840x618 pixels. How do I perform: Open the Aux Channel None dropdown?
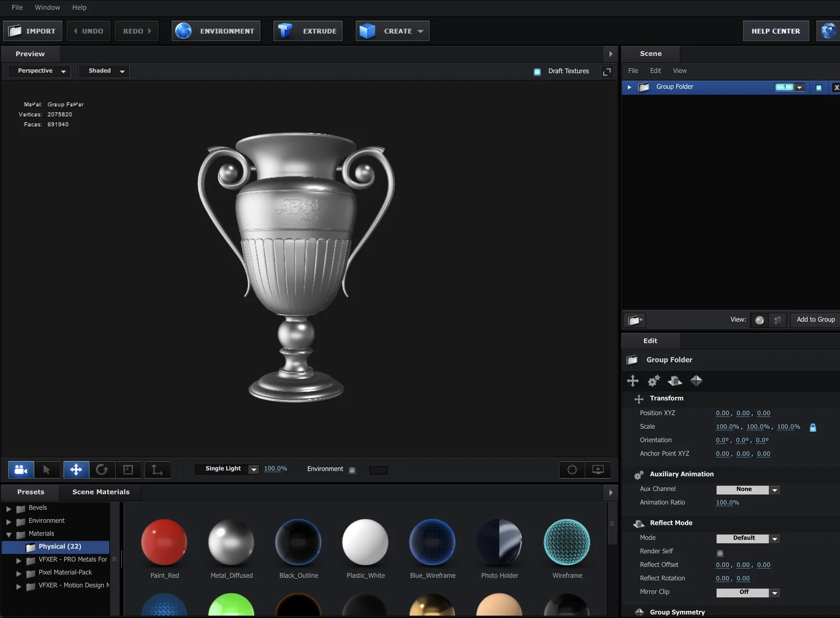point(748,489)
